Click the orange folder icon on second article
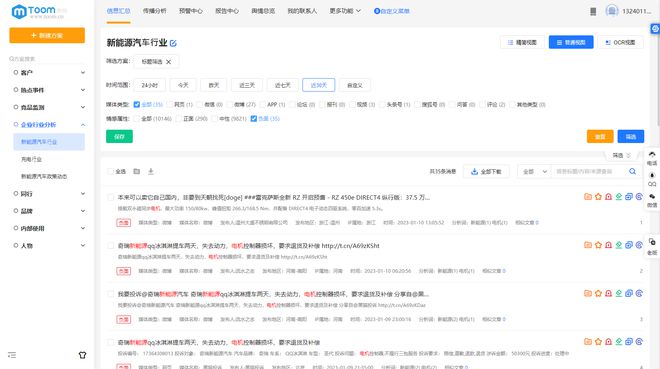660x369 pixels. 588,245
